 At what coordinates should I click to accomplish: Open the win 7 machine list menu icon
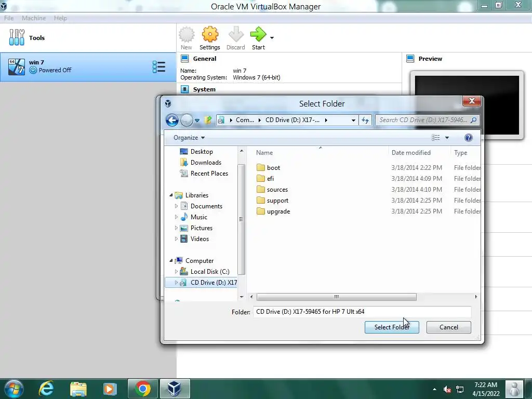[x=159, y=67]
